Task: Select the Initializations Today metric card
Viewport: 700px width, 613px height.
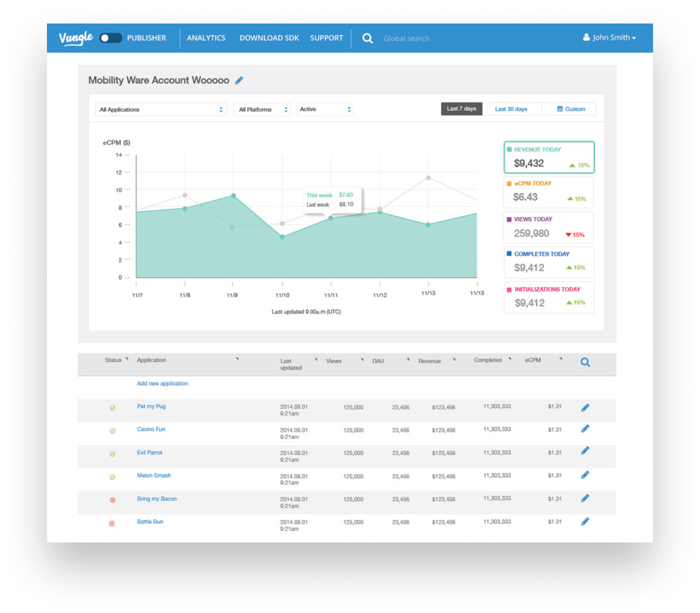Action: coord(549,297)
